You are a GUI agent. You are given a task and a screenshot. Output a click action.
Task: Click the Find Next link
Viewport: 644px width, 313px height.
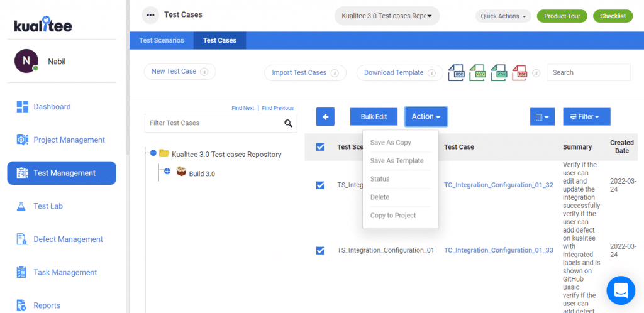pos(243,108)
